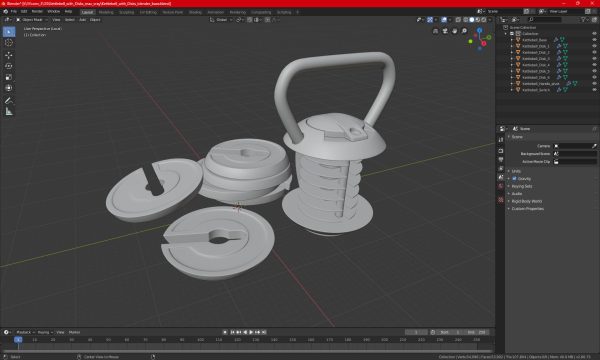Open the Render menu
The width and height of the screenshot is (600, 360).
click(x=37, y=11)
